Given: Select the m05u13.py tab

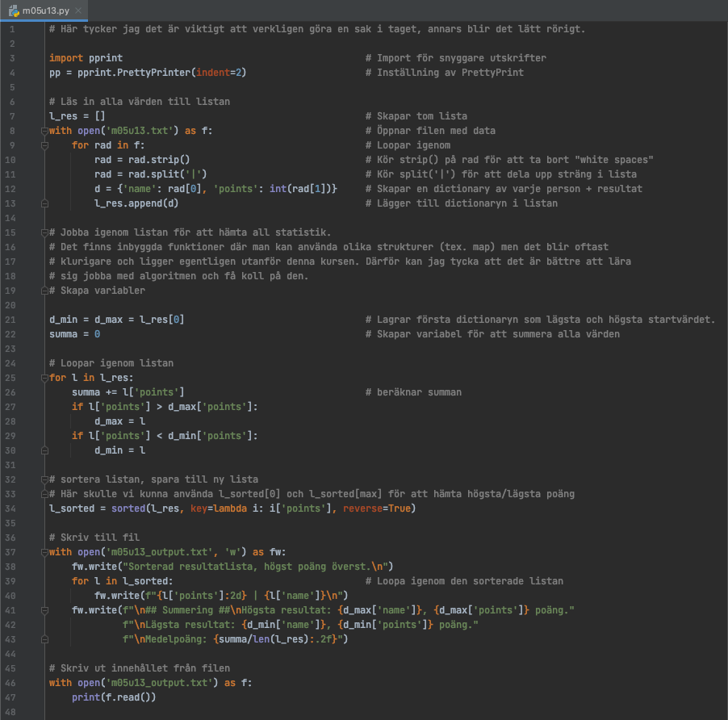Looking at the screenshot, I should (x=46, y=10).
